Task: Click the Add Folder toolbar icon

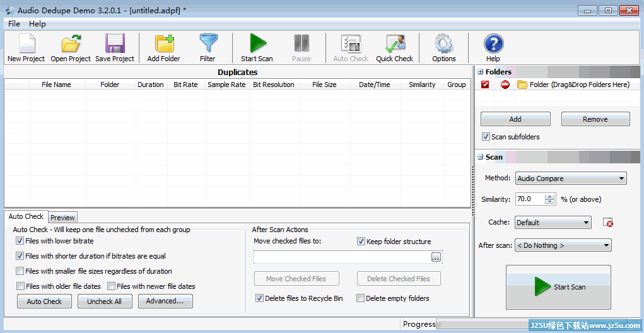Action: point(163,44)
